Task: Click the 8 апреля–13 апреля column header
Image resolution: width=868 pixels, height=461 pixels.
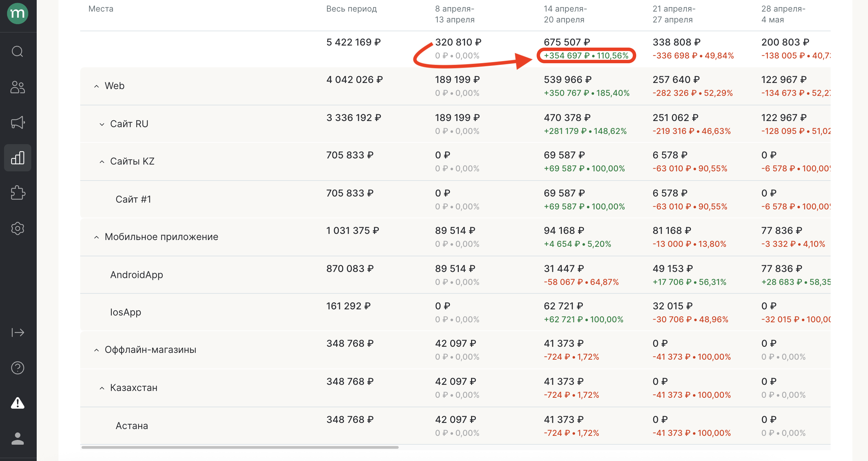Action: (x=455, y=14)
